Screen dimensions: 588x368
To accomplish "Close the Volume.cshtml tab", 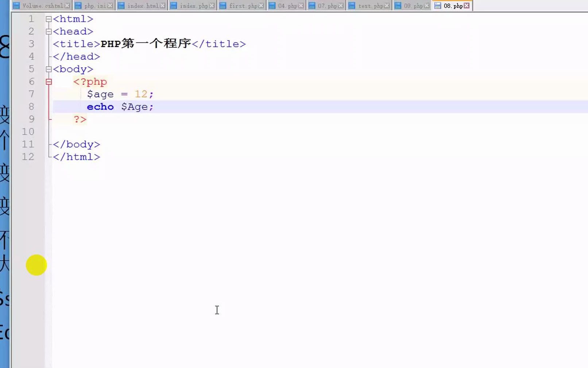I will [67, 6].
